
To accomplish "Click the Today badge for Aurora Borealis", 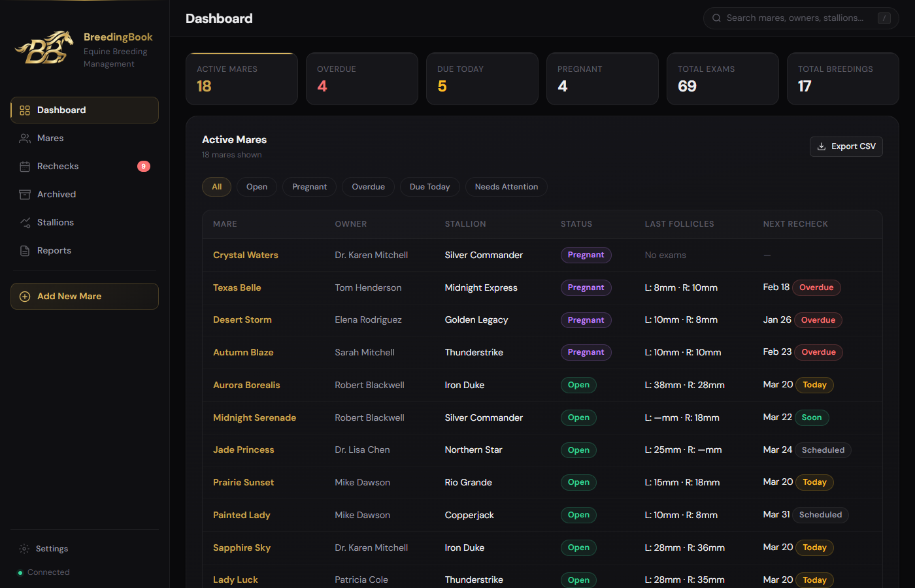I will pyautogui.click(x=815, y=385).
